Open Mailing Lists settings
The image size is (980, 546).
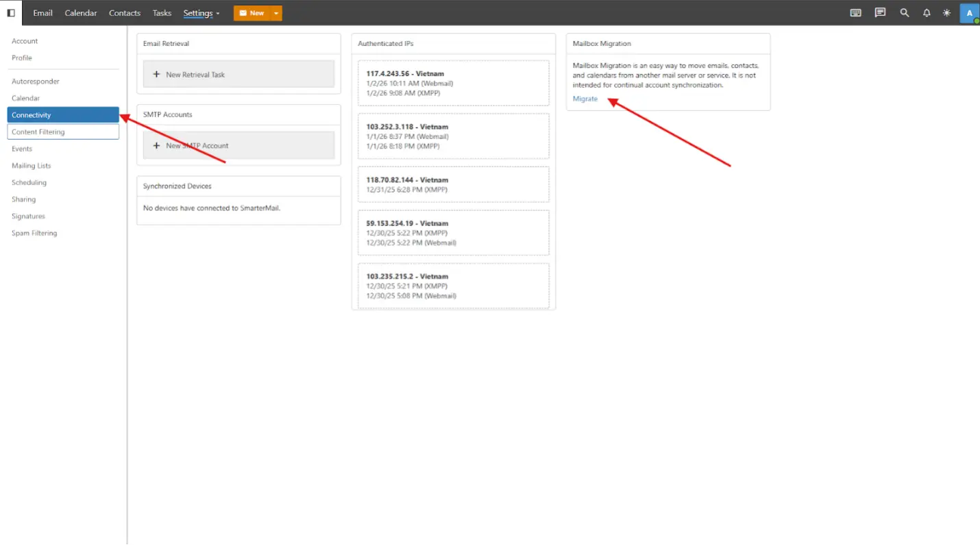(x=63, y=166)
